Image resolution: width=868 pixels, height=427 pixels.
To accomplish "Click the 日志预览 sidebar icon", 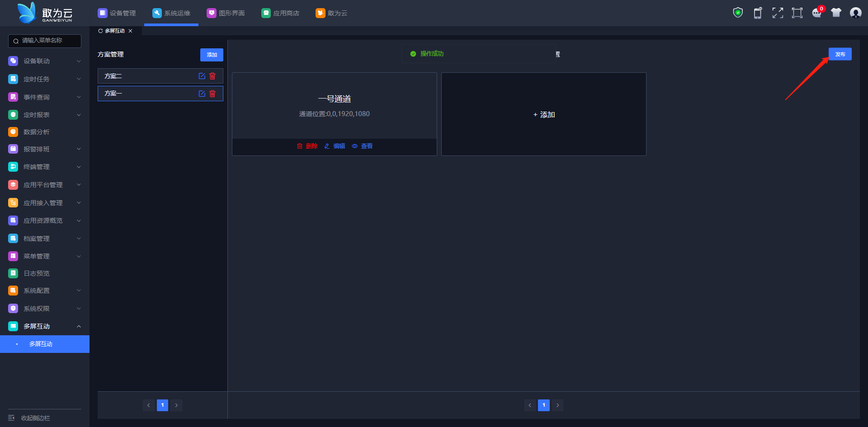I will pos(13,273).
